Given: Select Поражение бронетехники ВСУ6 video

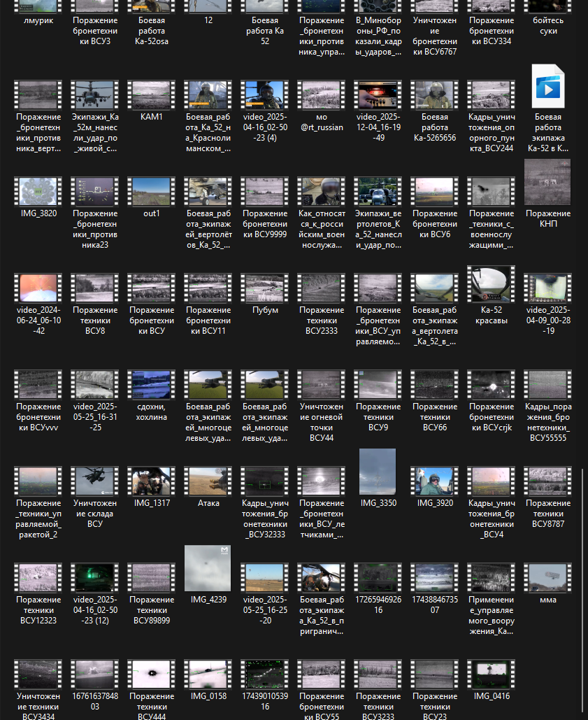Looking at the screenshot, I should [435, 208].
